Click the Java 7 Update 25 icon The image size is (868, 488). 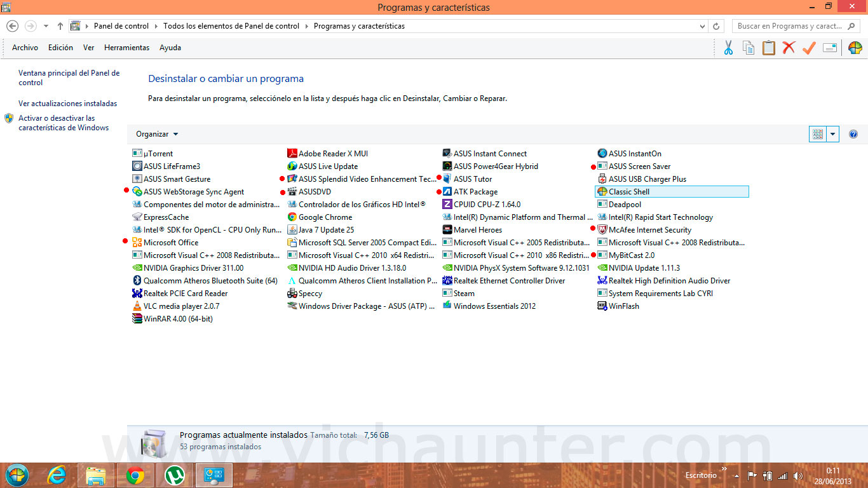292,229
